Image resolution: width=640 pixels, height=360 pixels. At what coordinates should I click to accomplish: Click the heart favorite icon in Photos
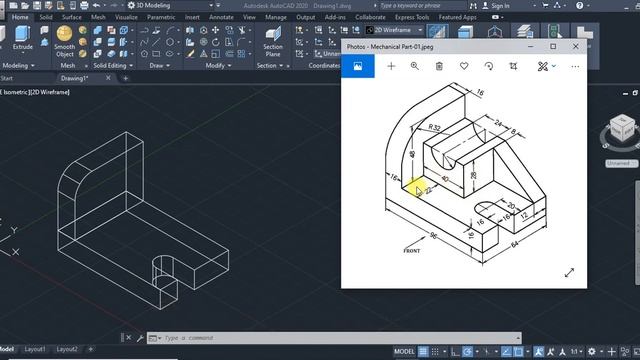coord(464,66)
